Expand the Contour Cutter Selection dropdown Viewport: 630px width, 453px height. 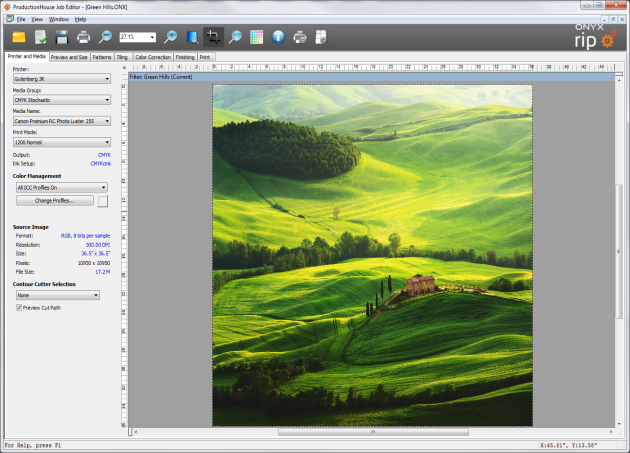(57, 295)
